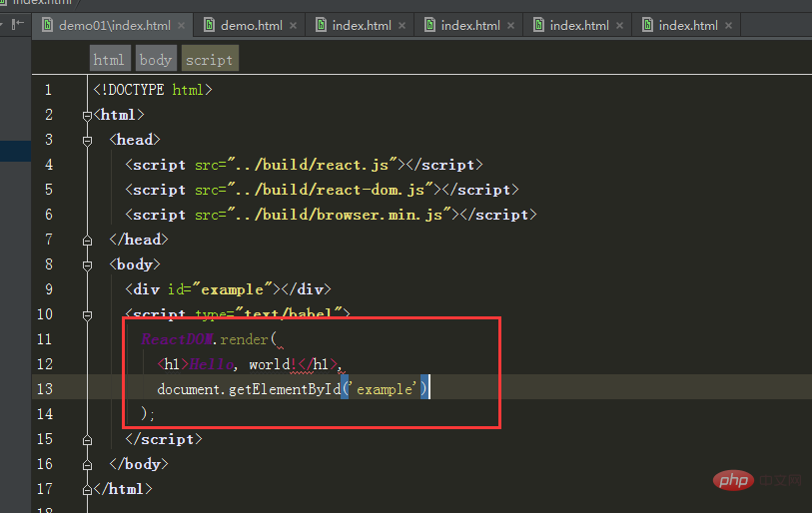Click the react.js script src line

[304, 165]
